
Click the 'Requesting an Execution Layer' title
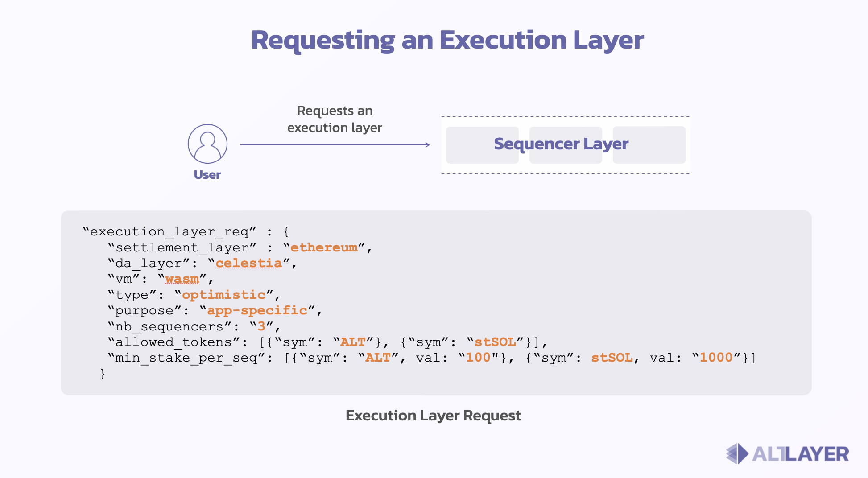pyautogui.click(x=447, y=40)
